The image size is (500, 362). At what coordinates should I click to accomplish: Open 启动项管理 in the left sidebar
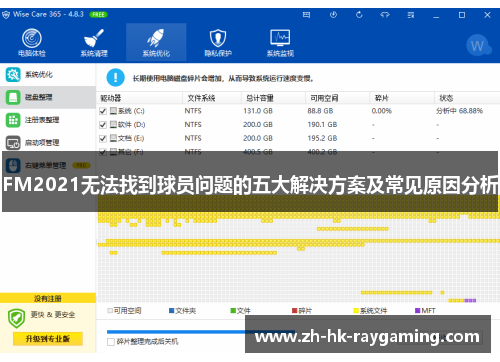(x=48, y=143)
